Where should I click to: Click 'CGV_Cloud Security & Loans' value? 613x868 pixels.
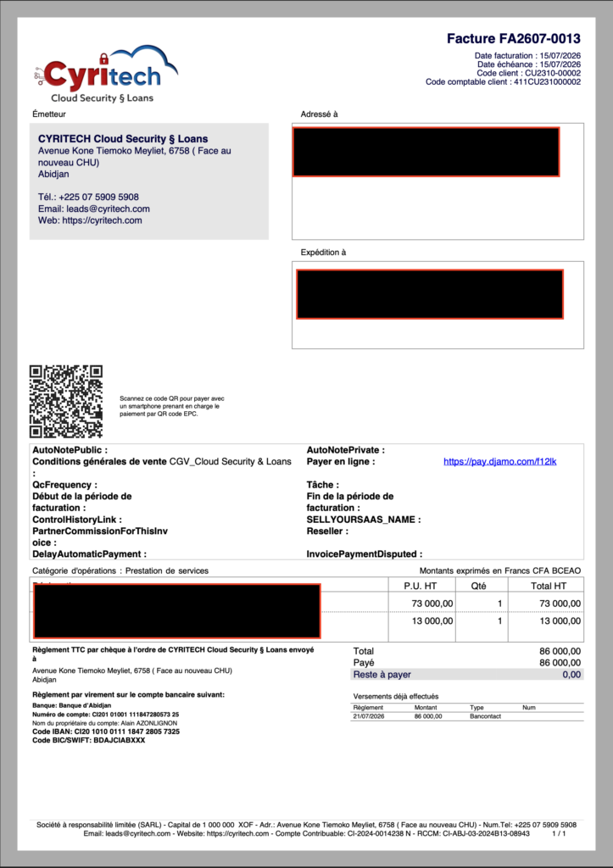pyautogui.click(x=231, y=462)
